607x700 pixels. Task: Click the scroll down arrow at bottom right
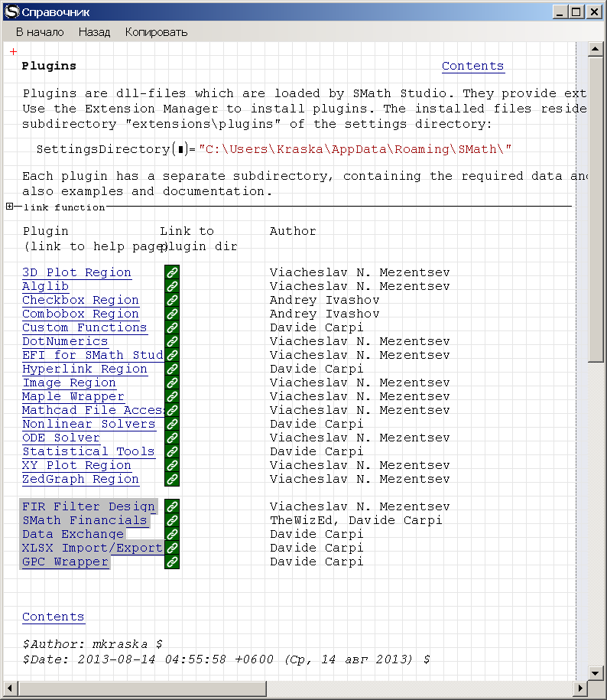pyautogui.click(x=596, y=672)
